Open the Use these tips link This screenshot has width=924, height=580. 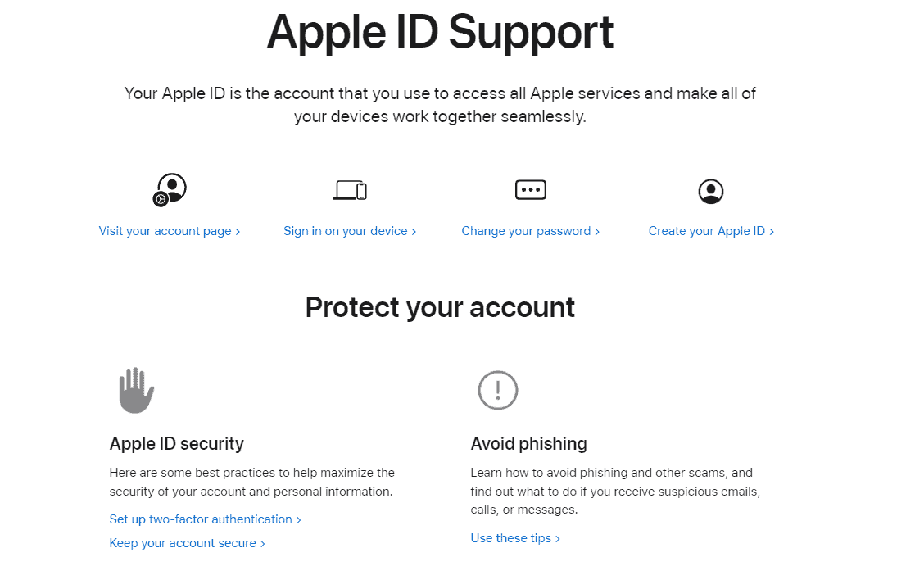(x=515, y=538)
